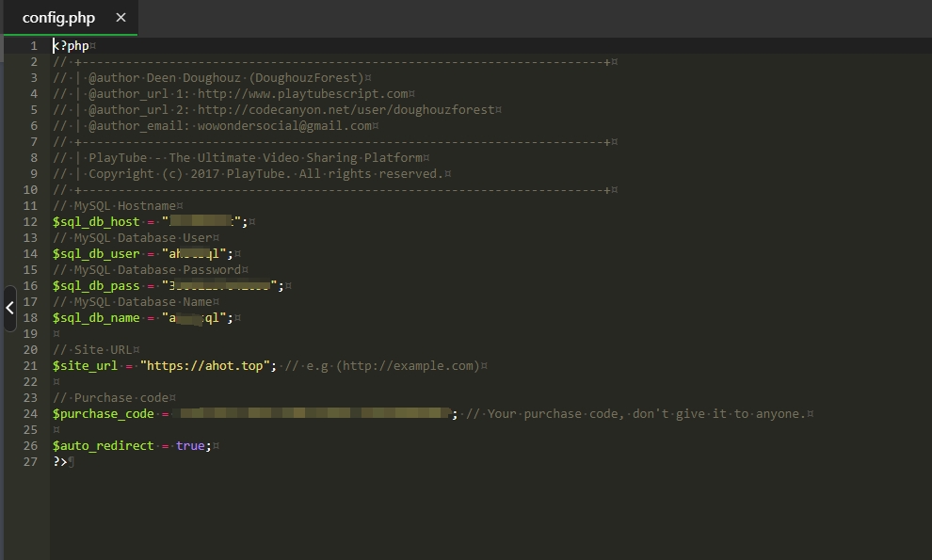Click the opening <?php tag

coord(71,46)
